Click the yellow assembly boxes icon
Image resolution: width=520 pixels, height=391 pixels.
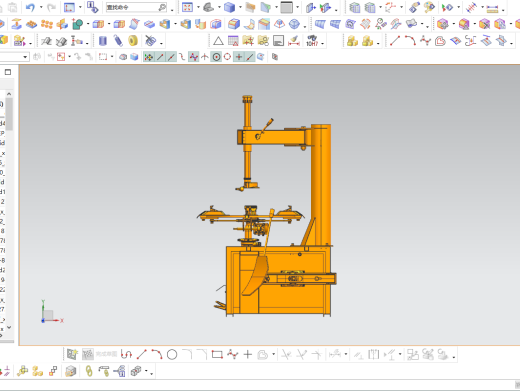click(352, 41)
